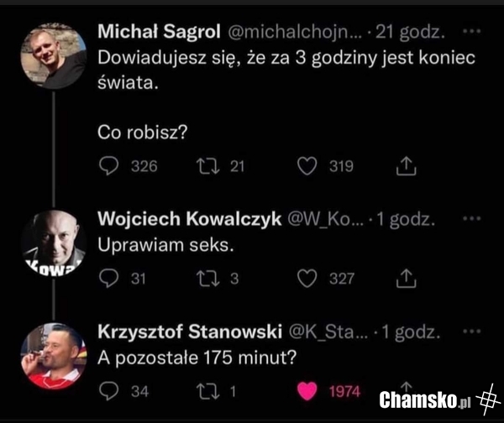Image resolution: width=504 pixels, height=423 pixels.
Task: Unlike the tweet with 1974 likes
Action: pyautogui.click(x=307, y=391)
